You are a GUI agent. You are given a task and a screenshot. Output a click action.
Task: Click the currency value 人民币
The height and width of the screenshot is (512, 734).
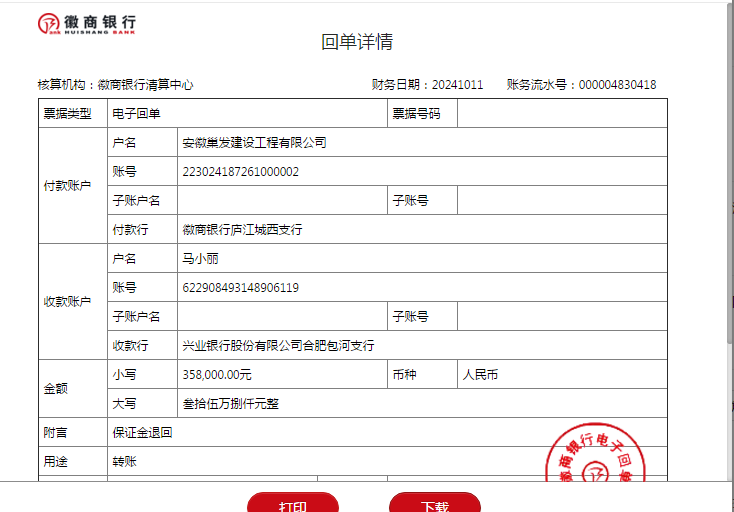pos(480,375)
